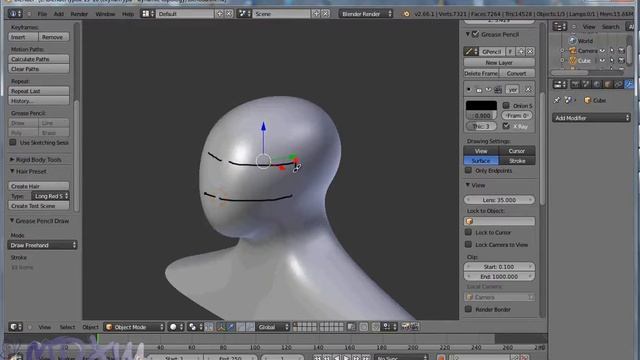Enable Lock Camera to View checkbox

pyautogui.click(x=468, y=244)
